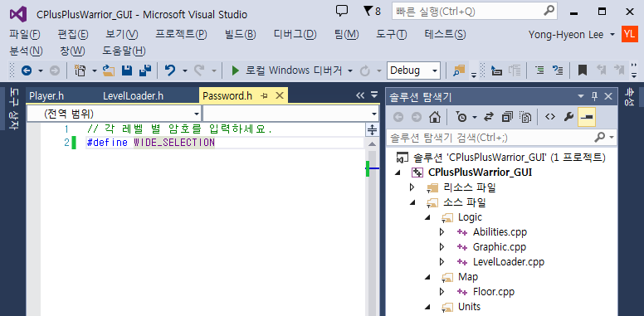Open the 도움말(H) menu
644x316 pixels.
click(124, 51)
